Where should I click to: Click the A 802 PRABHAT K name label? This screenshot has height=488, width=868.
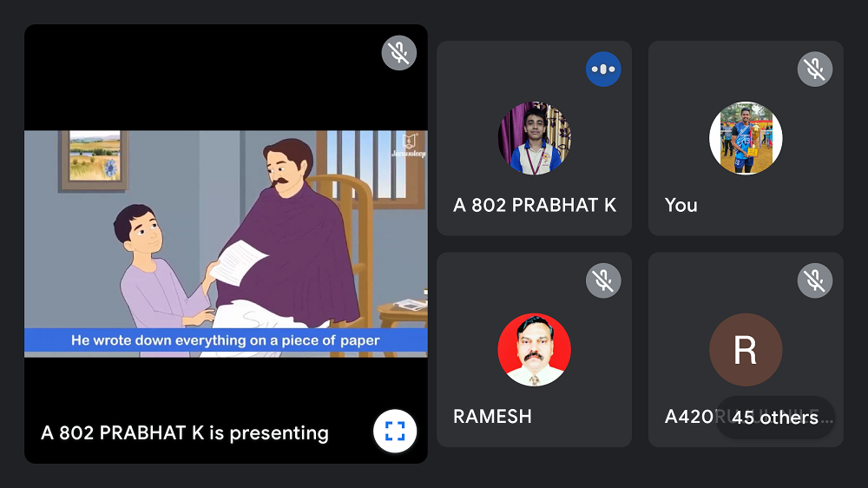point(534,206)
